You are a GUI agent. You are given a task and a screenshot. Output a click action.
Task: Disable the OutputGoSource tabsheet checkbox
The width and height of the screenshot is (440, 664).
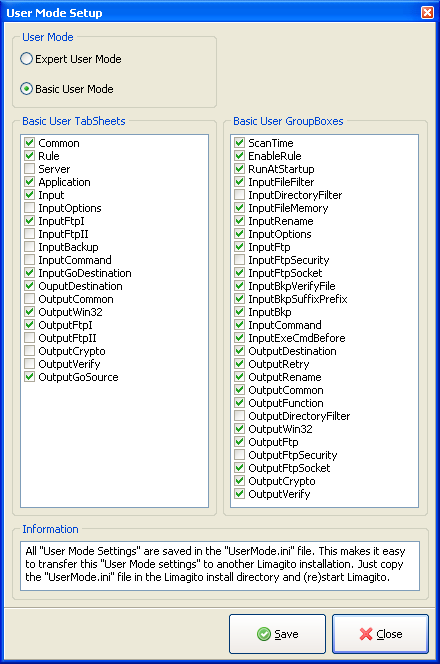pyautogui.click(x=29, y=376)
